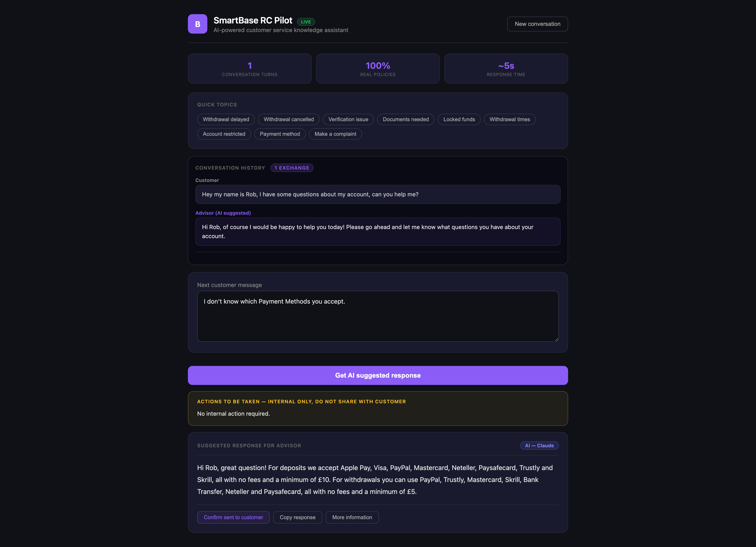
Task: Click the LIVE status badge
Action: (x=306, y=22)
